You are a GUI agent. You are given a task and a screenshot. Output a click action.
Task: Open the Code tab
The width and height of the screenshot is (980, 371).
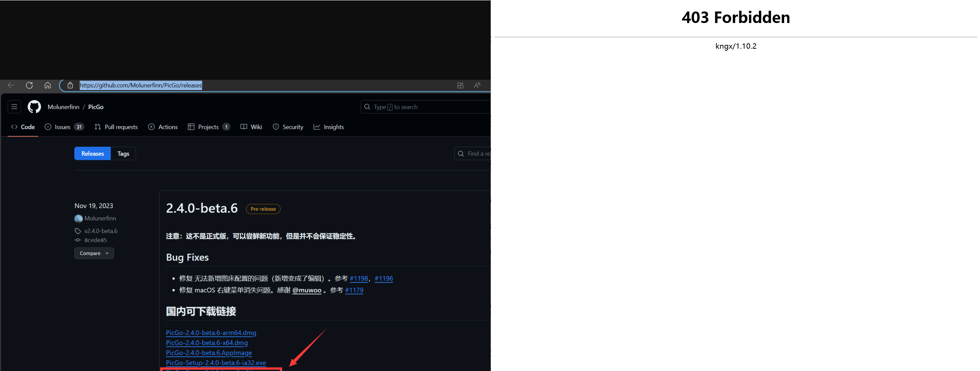[x=23, y=127]
